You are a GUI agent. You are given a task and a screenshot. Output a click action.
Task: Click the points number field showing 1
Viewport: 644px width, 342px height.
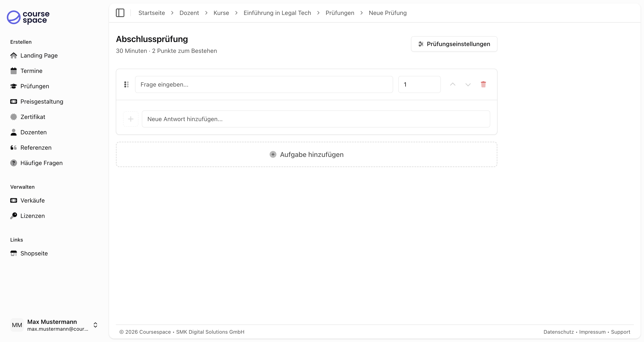[419, 84]
